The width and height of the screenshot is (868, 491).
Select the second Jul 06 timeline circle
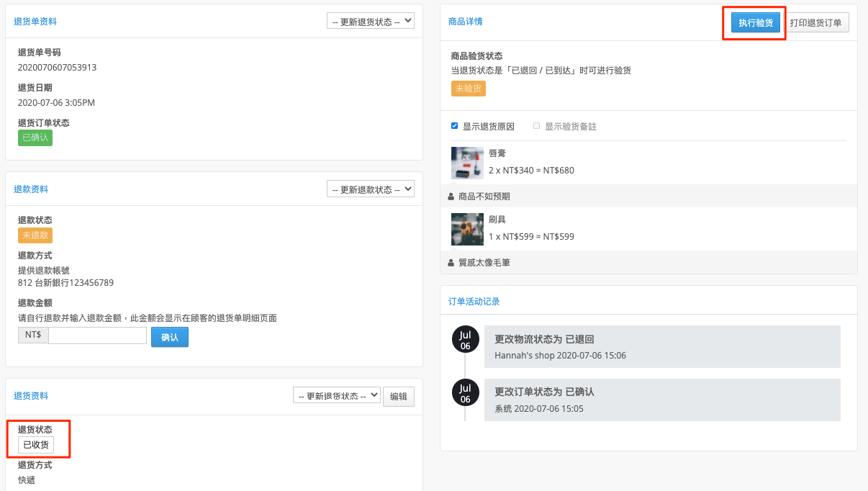click(466, 393)
